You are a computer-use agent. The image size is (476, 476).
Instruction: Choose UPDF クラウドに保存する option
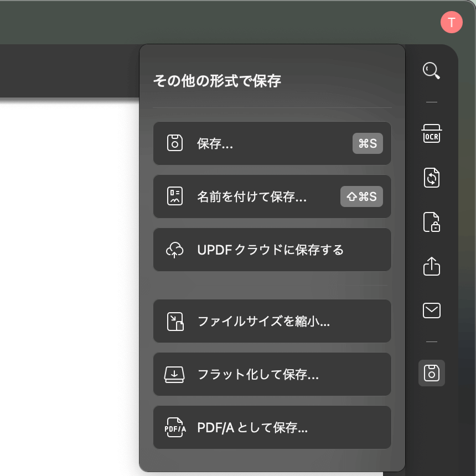tap(272, 250)
